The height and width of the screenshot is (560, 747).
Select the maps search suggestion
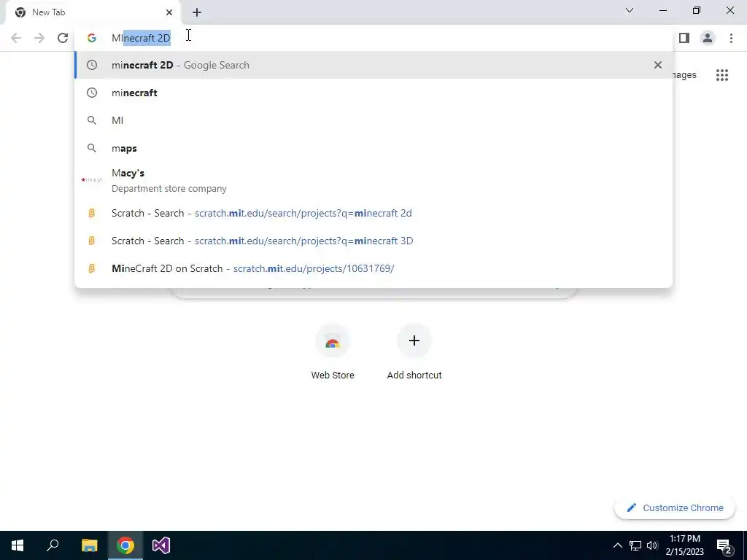(x=373, y=148)
